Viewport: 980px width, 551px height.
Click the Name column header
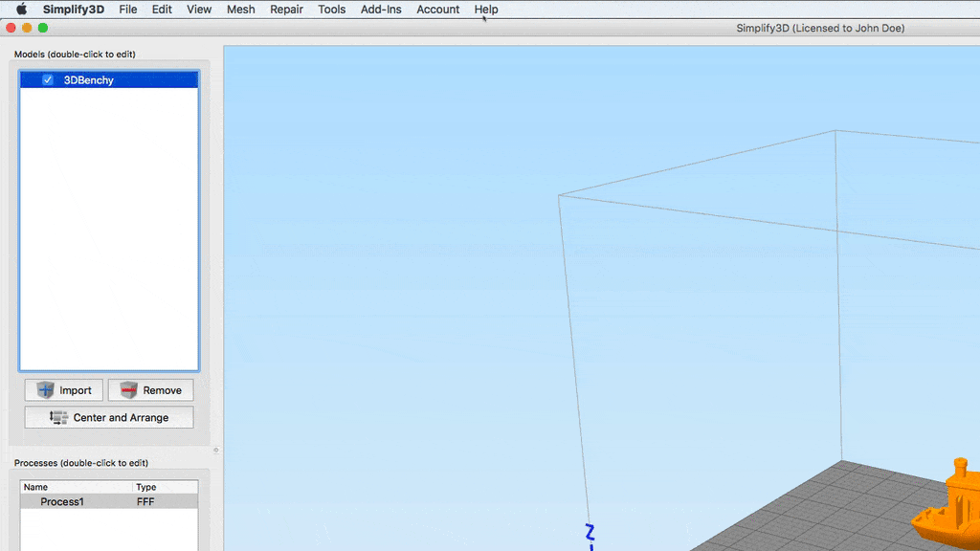[x=77, y=487]
